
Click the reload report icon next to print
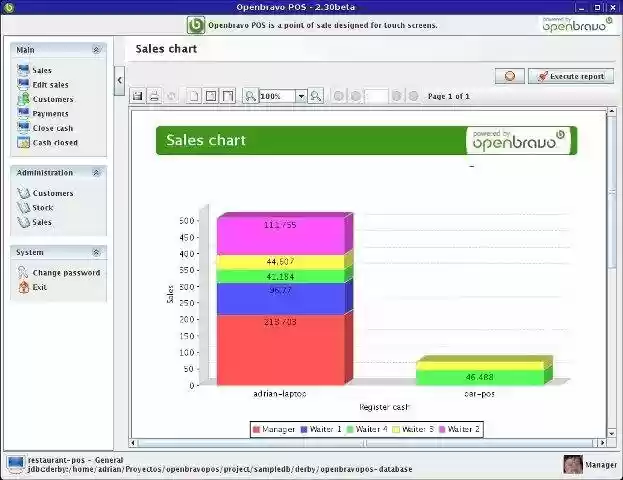[171, 96]
